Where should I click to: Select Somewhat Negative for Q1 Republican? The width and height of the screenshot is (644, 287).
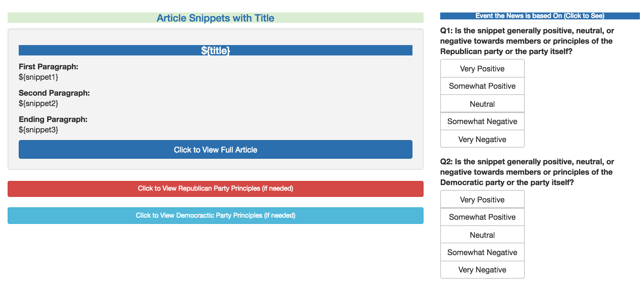pyautogui.click(x=482, y=121)
